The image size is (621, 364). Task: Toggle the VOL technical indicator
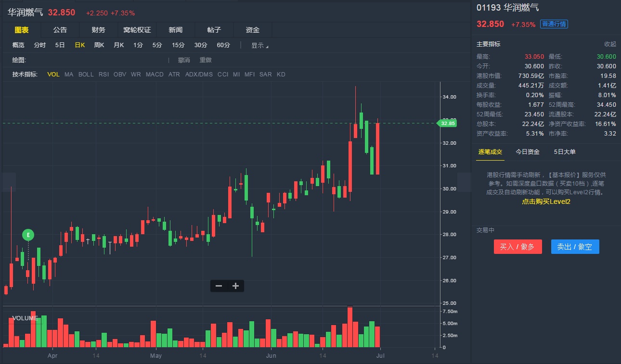[x=53, y=75]
